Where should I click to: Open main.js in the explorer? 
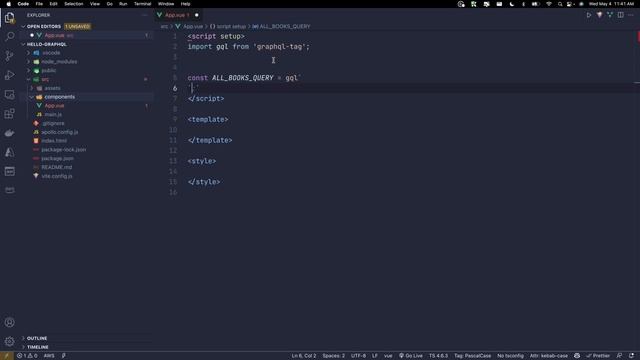pyautogui.click(x=53, y=115)
